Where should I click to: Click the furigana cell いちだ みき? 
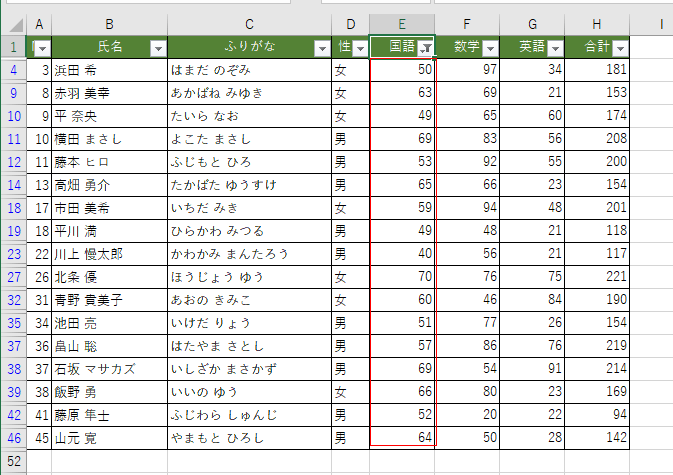pos(249,208)
